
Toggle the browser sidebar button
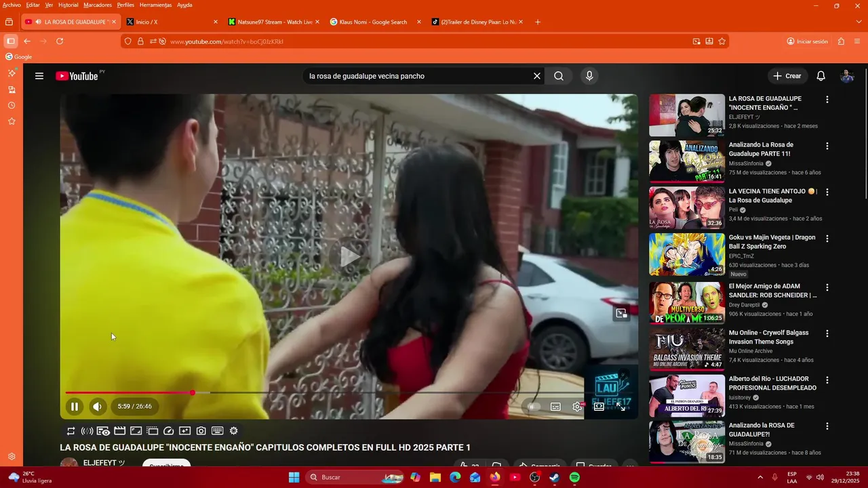pos(10,41)
